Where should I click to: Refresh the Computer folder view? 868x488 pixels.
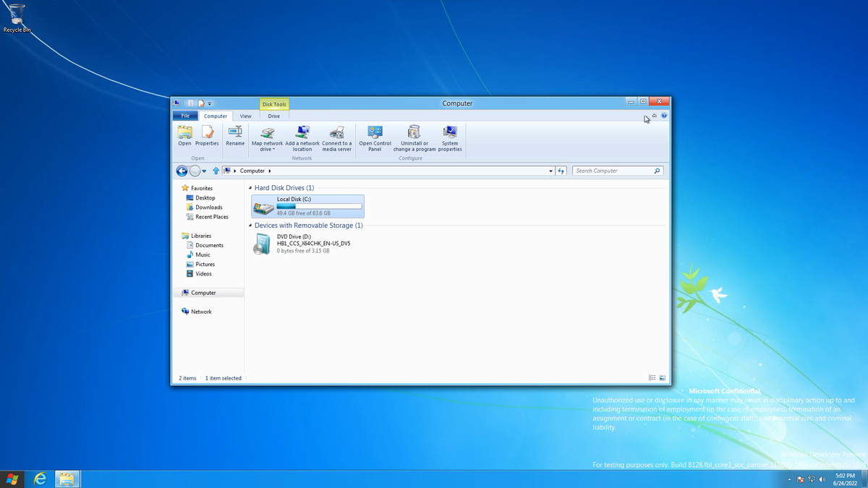[561, 171]
